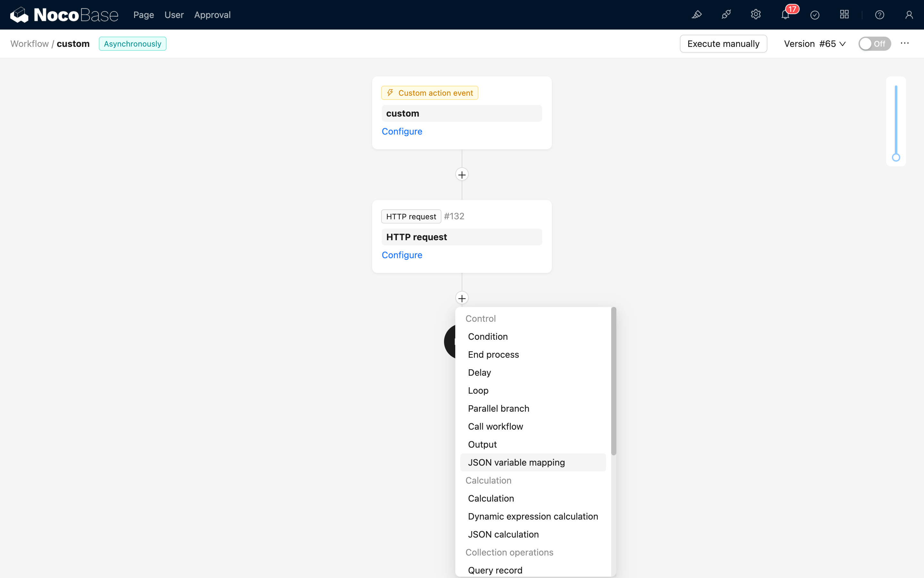Click the HTTP request node title field
The height and width of the screenshot is (578, 924).
coord(462,237)
